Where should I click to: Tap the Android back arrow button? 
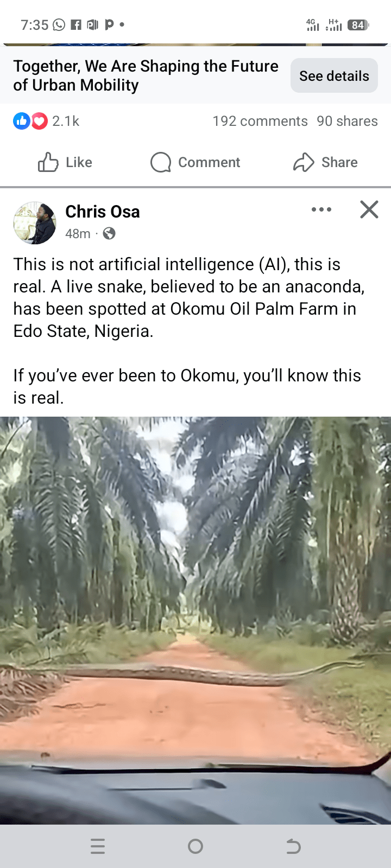coord(293,846)
